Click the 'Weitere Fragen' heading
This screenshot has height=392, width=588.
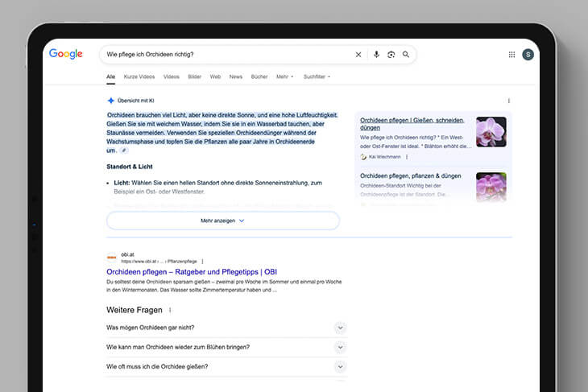click(135, 310)
